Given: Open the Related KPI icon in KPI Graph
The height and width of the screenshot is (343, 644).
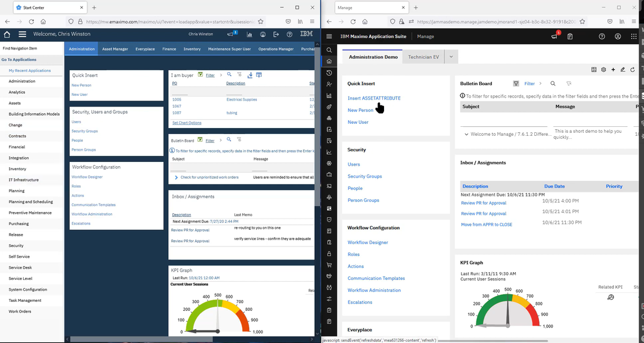Looking at the screenshot, I should (610, 297).
